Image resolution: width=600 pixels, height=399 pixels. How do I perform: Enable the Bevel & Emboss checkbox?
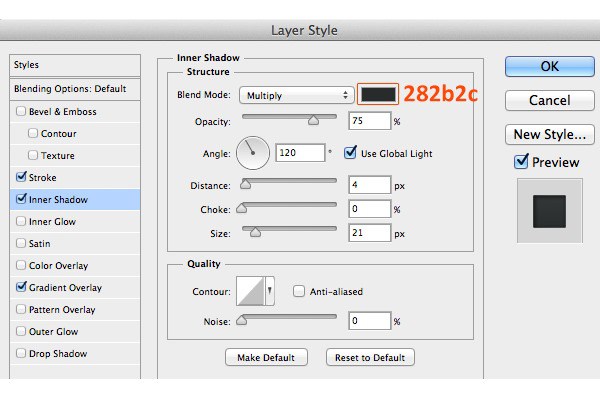tap(21, 111)
